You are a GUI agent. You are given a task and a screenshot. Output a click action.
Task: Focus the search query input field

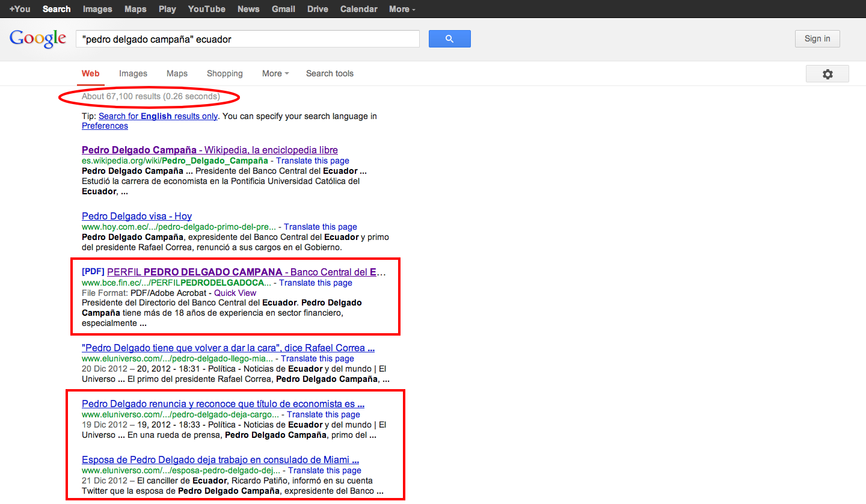[247, 39]
